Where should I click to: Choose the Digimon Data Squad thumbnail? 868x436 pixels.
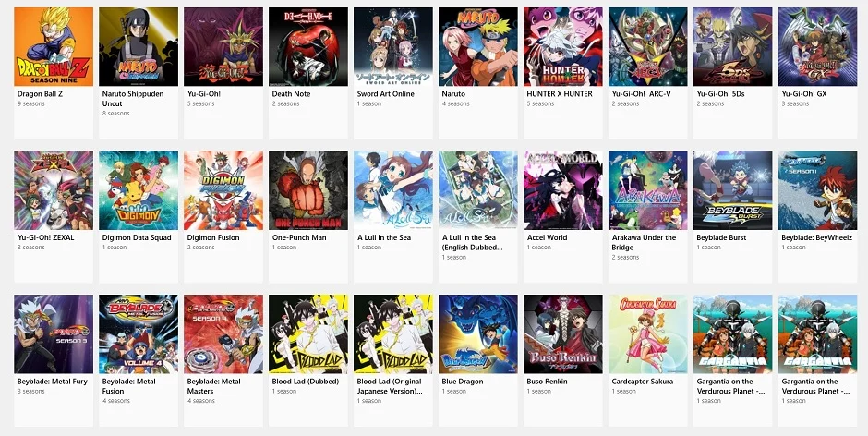click(x=139, y=190)
